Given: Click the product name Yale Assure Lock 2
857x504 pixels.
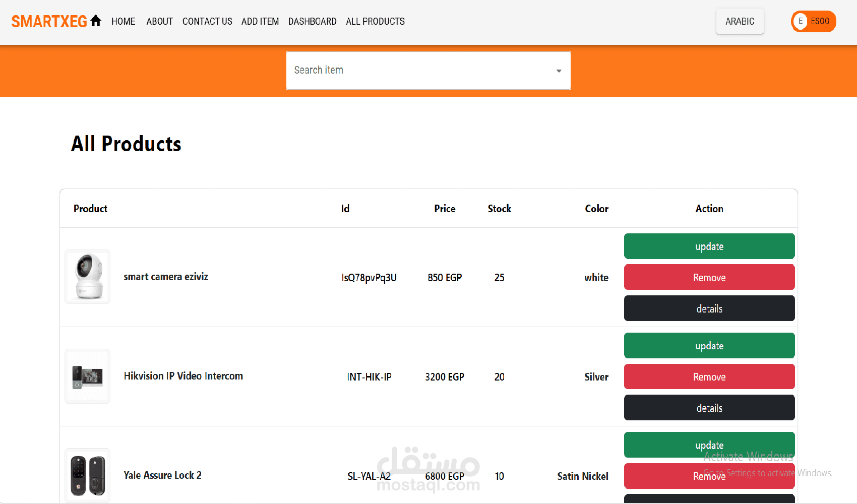Looking at the screenshot, I should 163,475.
